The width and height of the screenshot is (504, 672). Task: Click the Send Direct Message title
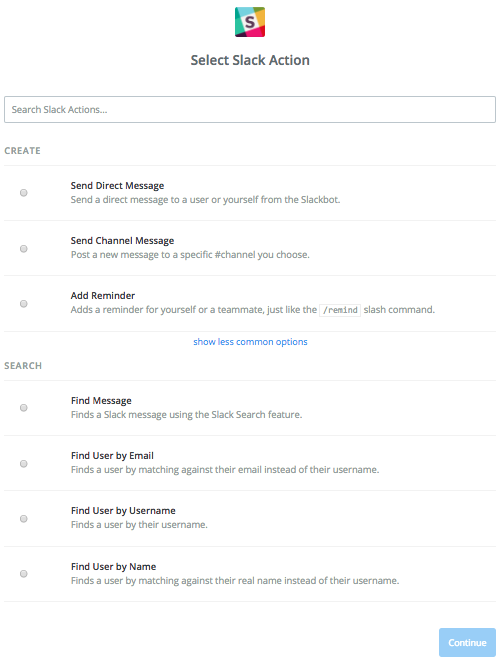[117, 186]
